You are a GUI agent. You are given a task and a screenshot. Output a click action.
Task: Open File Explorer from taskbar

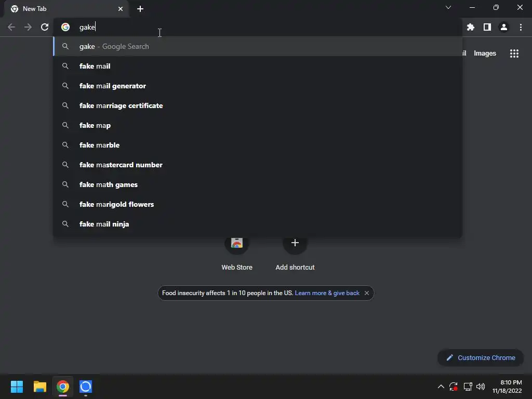coord(39,387)
